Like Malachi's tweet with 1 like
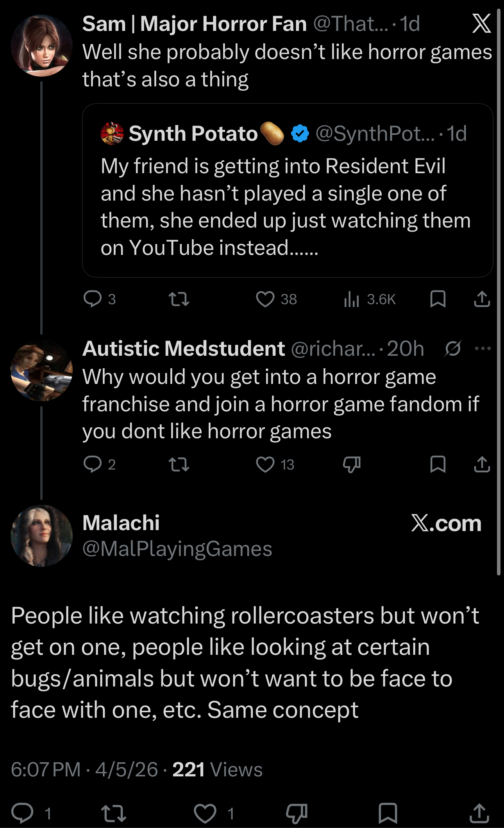Viewport: 504px width, 828px height. pos(206,813)
